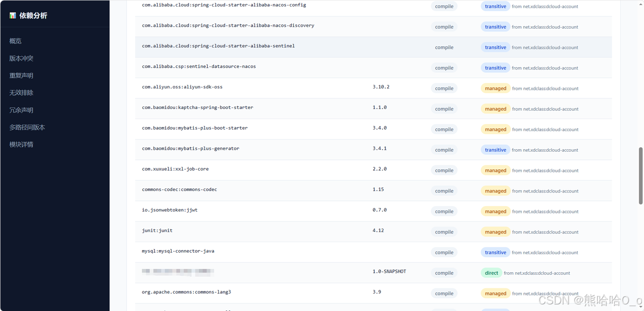Open the 冗余声明 sidebar item
The height and width of the screenshot is (311, 644).
pos(21,110)
